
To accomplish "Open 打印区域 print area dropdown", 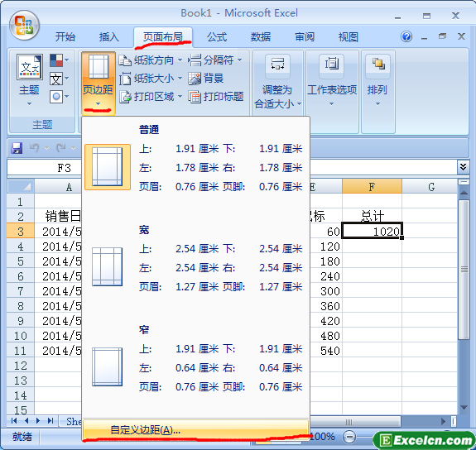I will click(151, 97).
